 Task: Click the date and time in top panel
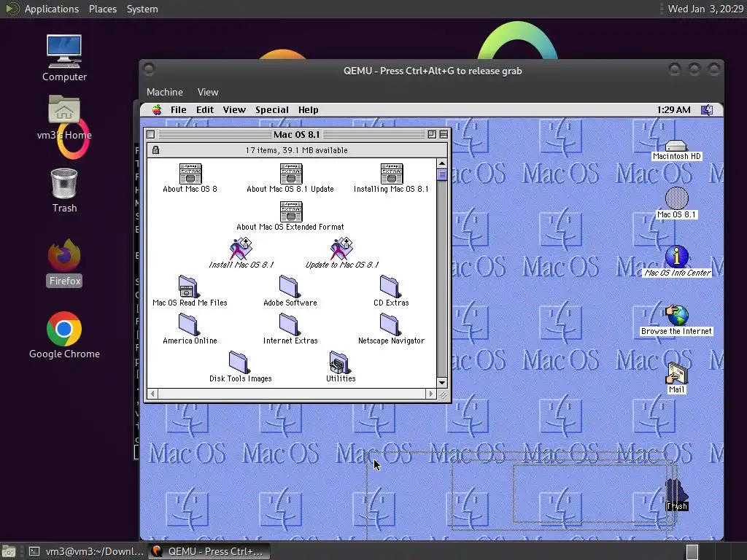click(x=705, y=9)
